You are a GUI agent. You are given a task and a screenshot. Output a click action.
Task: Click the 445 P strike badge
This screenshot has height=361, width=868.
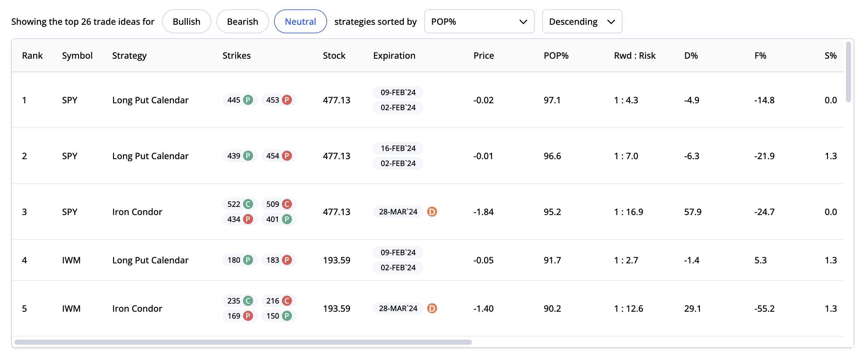click(240, 100)
